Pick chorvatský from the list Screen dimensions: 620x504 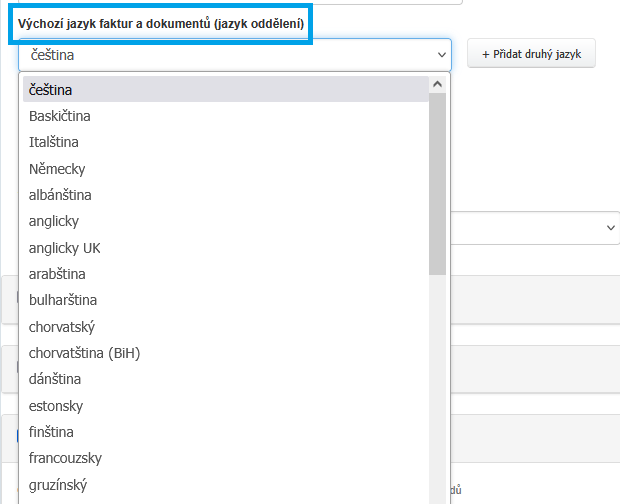(x=62, y=327)
